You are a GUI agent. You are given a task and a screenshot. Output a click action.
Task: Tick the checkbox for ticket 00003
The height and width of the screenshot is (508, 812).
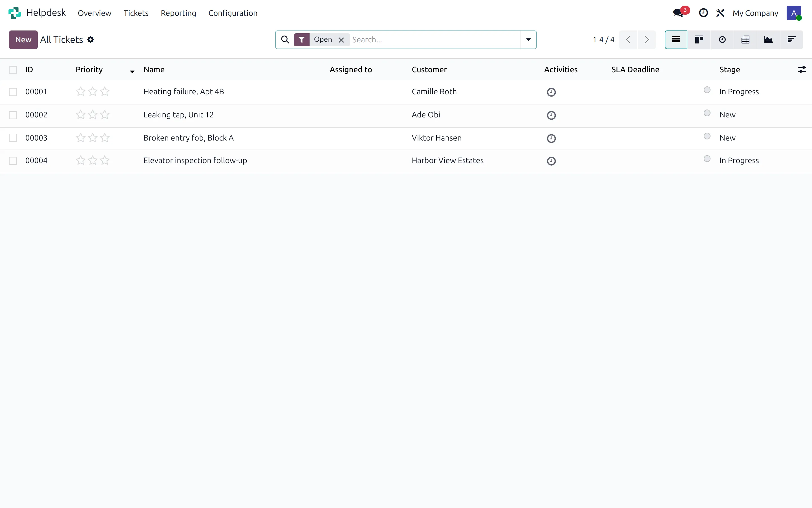[x=13, y=138]
